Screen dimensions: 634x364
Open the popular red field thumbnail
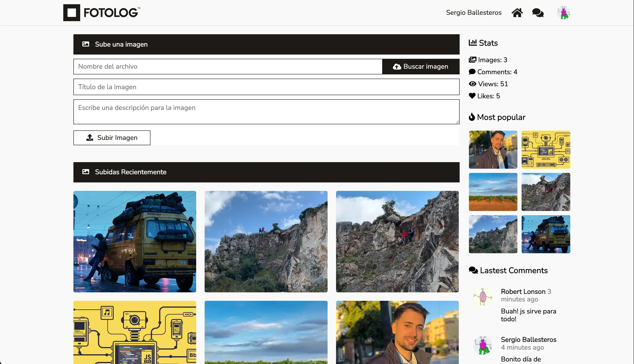(x=493, y=192)
